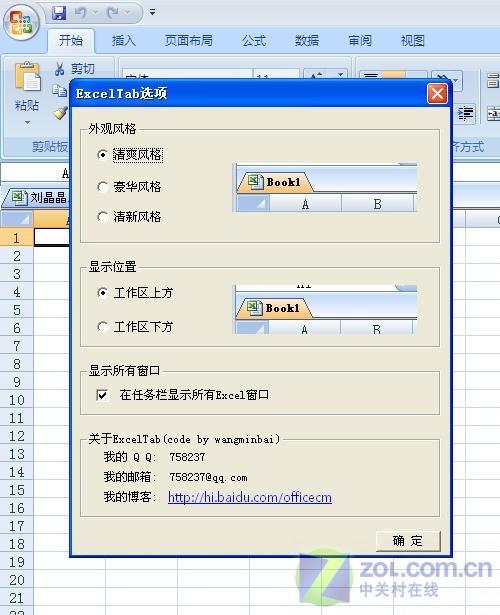Click the increase indent icon in ribbon
Viewport: 500px width, 615px height.
pyautogui.click(x=466, y=113)
